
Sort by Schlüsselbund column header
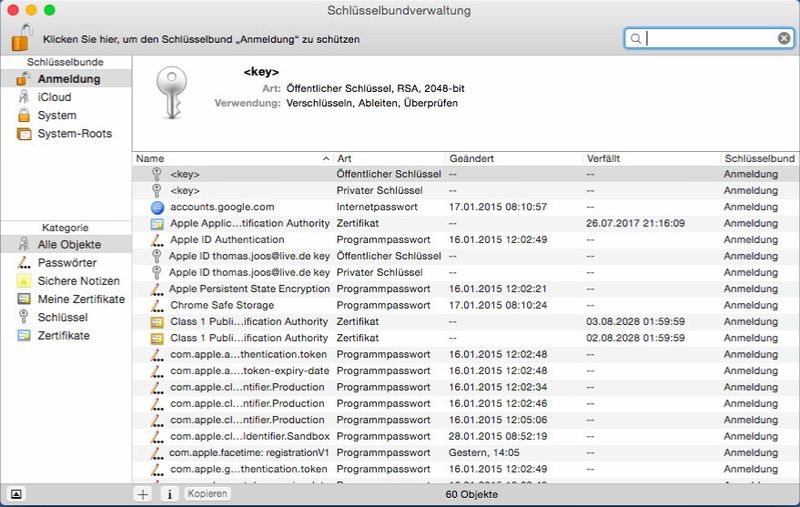tap(760, 159)
